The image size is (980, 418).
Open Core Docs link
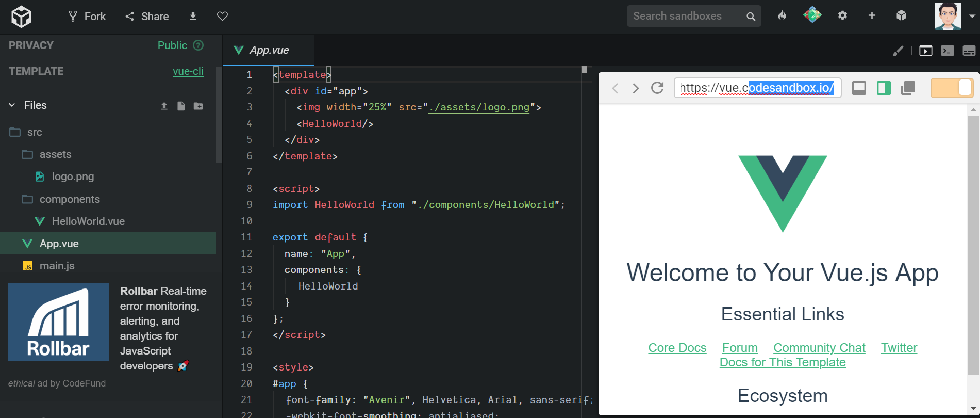[x=677, y=348]
